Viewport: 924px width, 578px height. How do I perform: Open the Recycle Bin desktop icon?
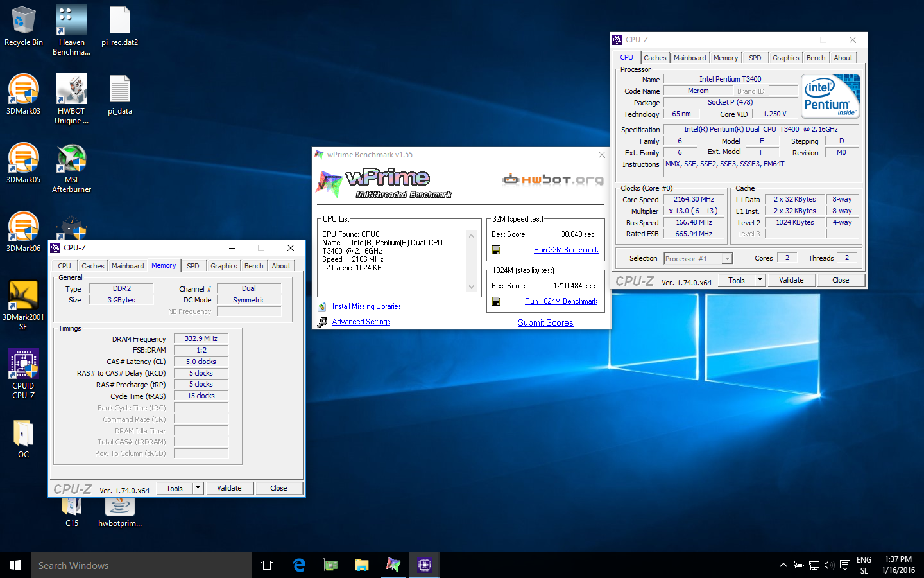(23, 26)
